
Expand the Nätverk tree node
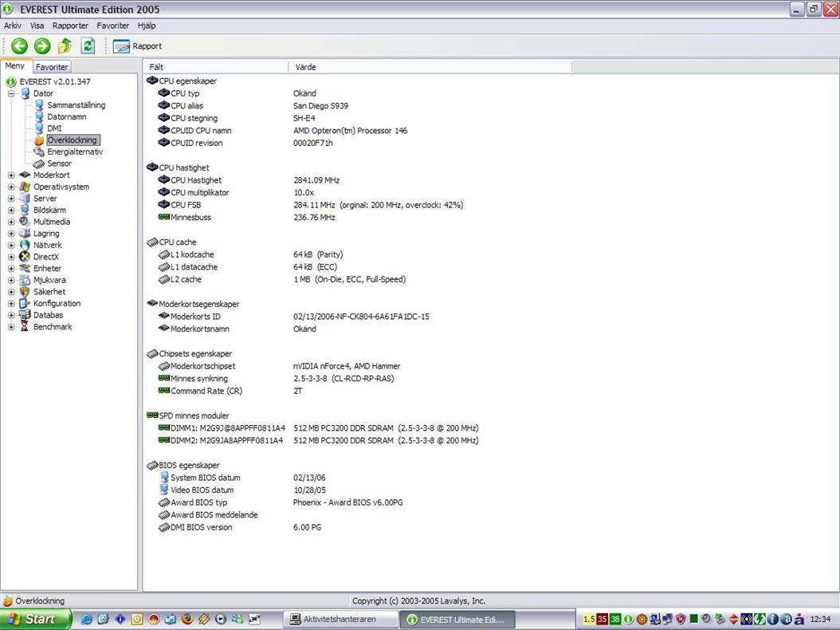pyautogui.click(x=11, y=245)
